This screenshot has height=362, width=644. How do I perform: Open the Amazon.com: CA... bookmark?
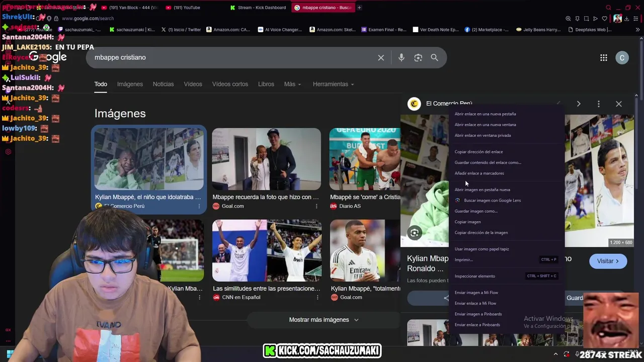tap(228, 30)
